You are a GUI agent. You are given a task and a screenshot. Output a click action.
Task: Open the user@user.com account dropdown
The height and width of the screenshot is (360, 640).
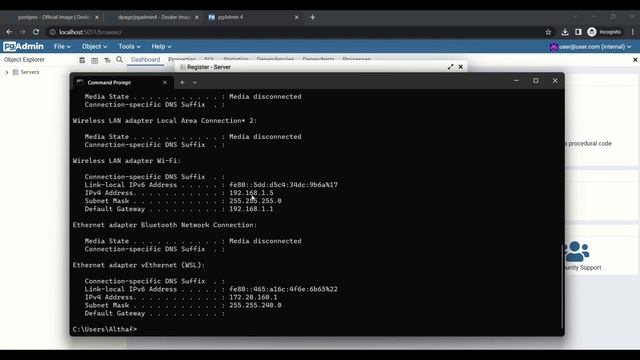(x=590, y=47)
